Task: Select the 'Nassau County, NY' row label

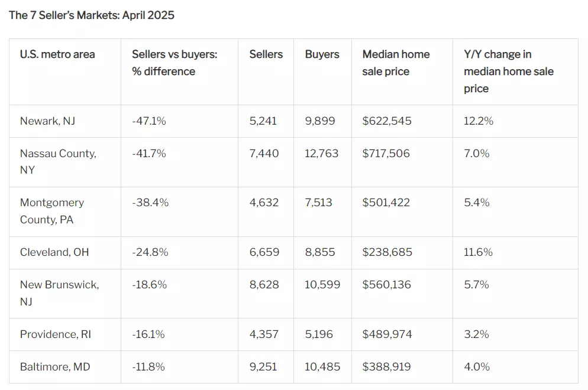Action: (58, 161)
